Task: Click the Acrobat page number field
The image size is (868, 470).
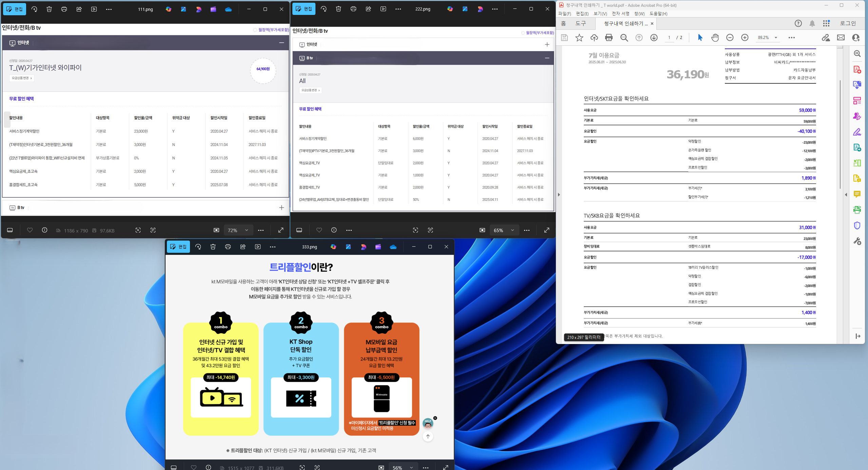Action: (669, 38)
